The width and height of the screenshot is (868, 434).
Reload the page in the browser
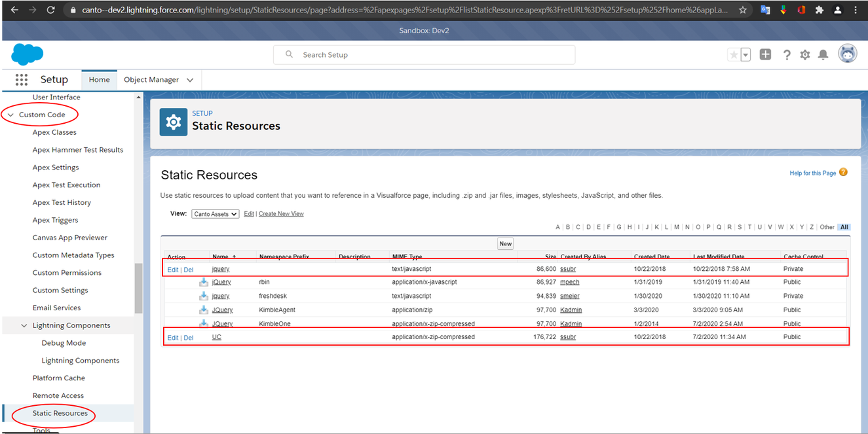tap(51, 10)
